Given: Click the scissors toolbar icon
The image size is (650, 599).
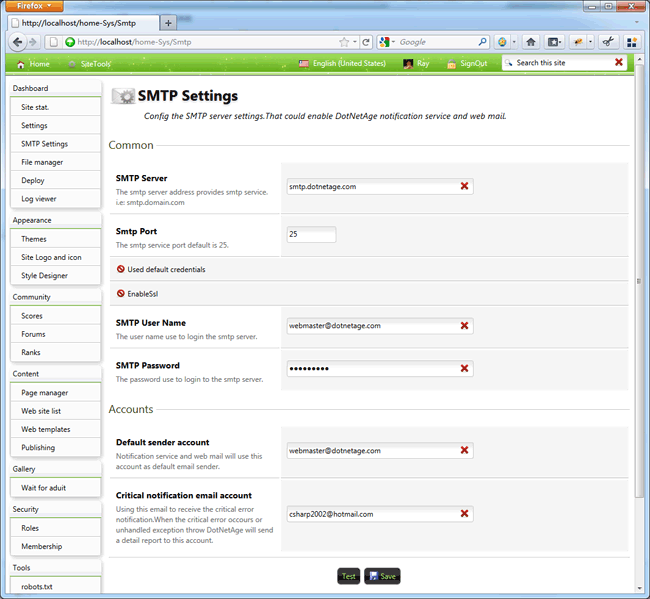Looking at the screenshot, I should [608, 42].
